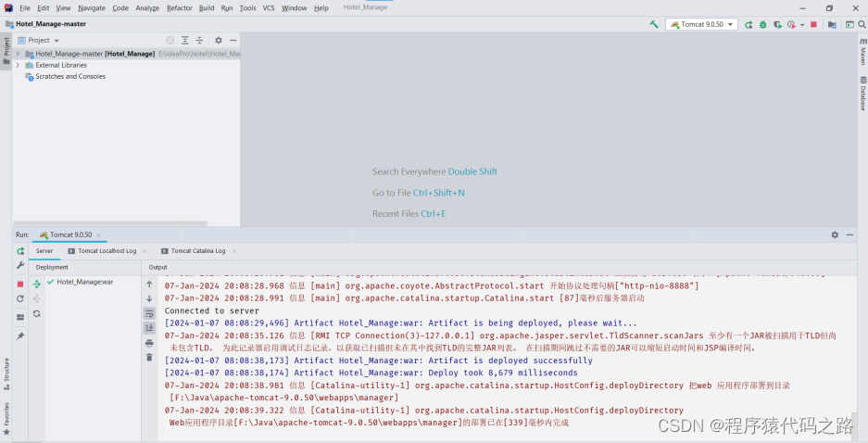Screen dimensions: 868x443
Task: Click the Print console output icon
Action: pyautogui.click(x=149, y=343)
